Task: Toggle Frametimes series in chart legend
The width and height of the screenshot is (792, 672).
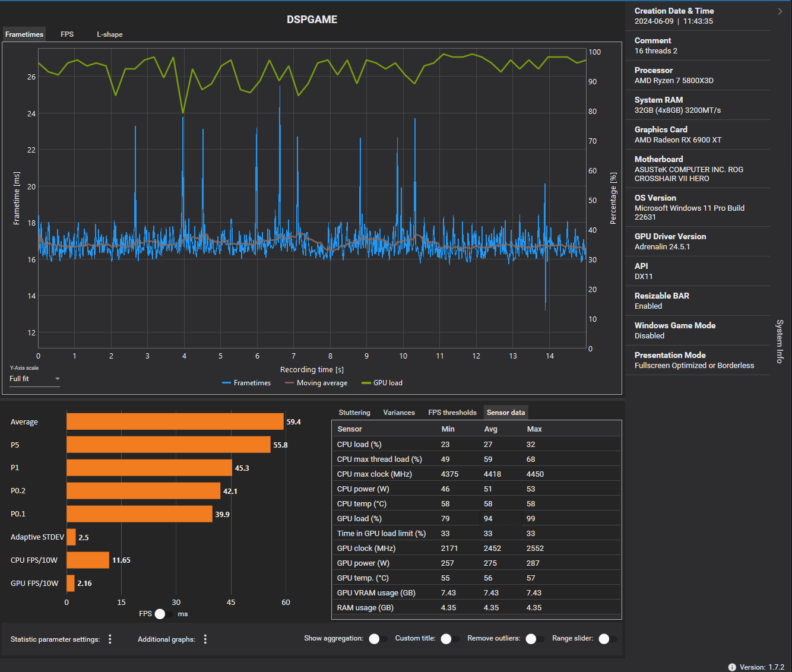Action: click(x=246, y=383)
